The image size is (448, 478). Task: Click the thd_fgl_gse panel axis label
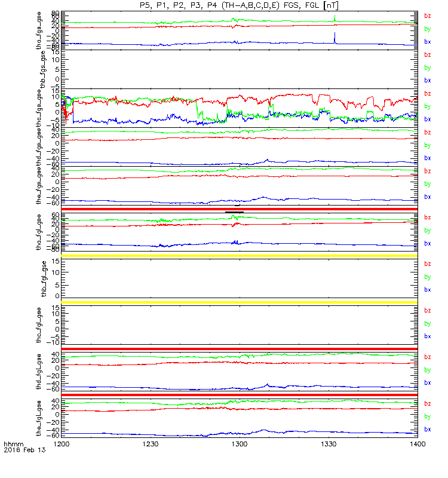tap(38, 372)
